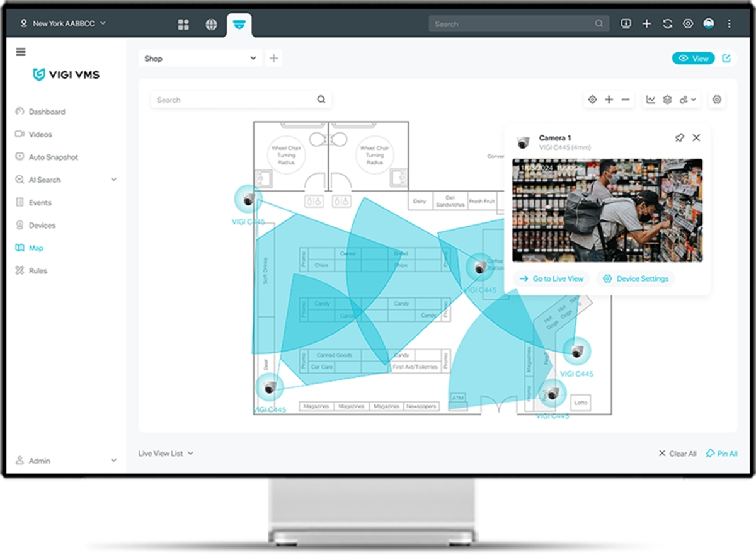756x555 pixels.
Task: Open the map layers icon
Action: 667,100
